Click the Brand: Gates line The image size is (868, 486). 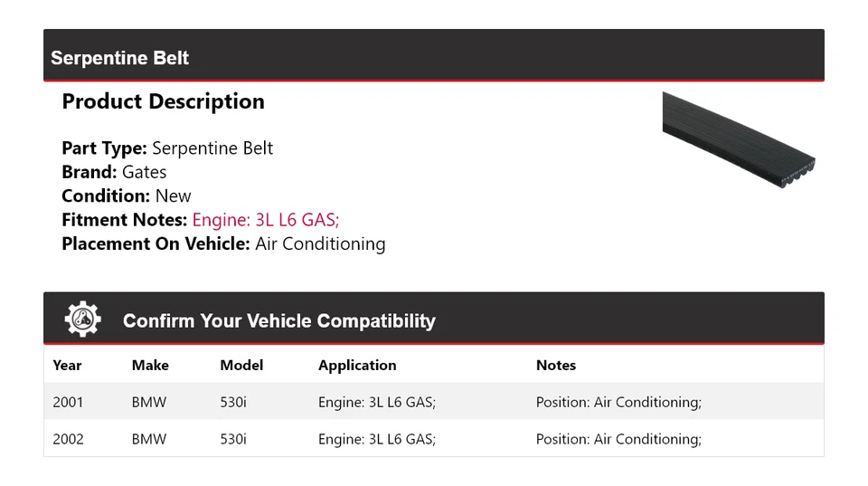114,172
